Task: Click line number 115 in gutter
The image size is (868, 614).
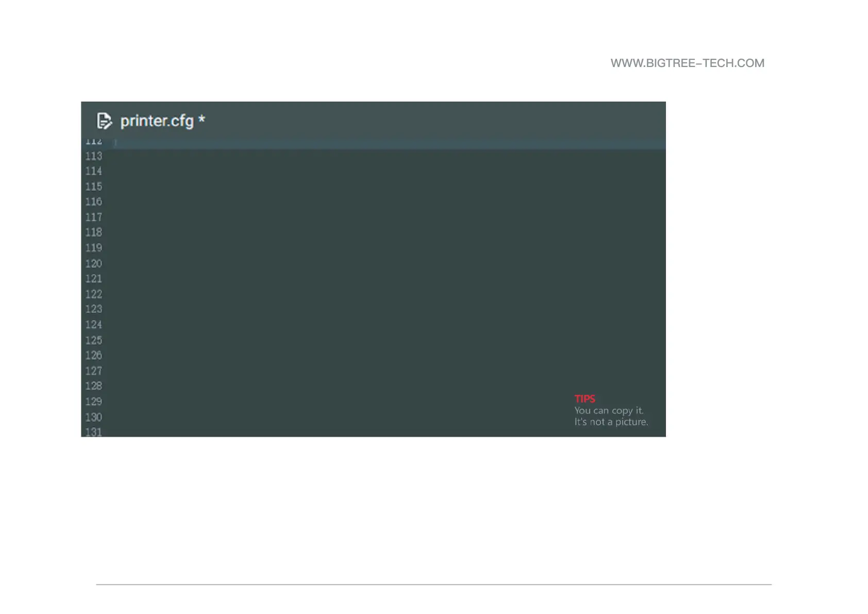Action: point(94,187)
